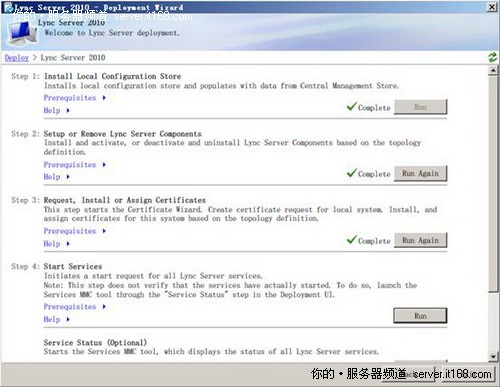The width and height of the screenshot is (500, 387).
Task: Click 'Welcome to Lync Server deployment.' text
Action: (112, 33)
